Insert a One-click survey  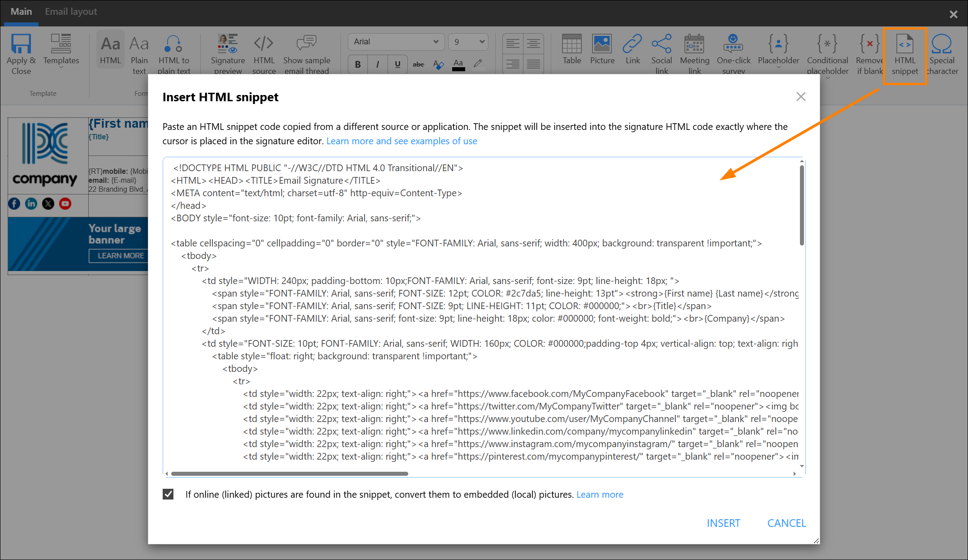click(734, 54)
